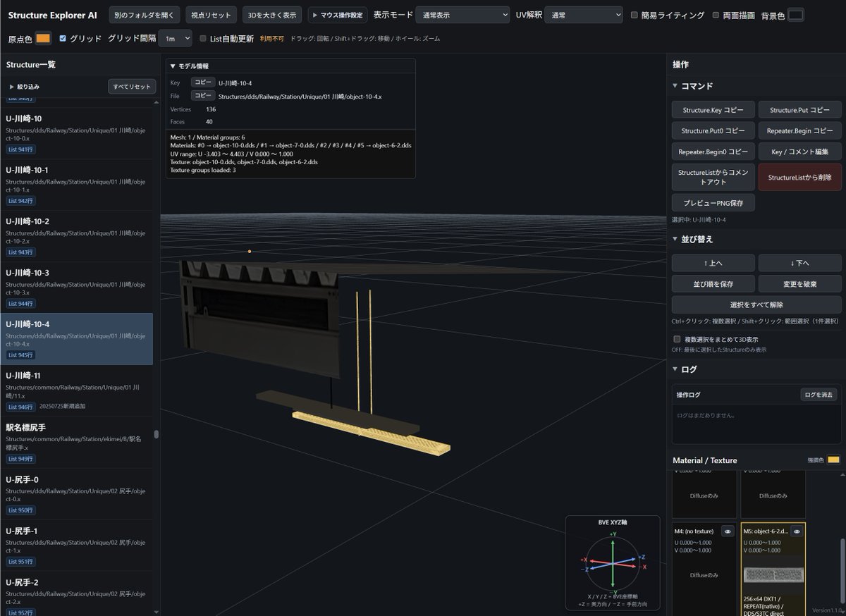Click 並び順を保存 button

(x=713, y=284)
